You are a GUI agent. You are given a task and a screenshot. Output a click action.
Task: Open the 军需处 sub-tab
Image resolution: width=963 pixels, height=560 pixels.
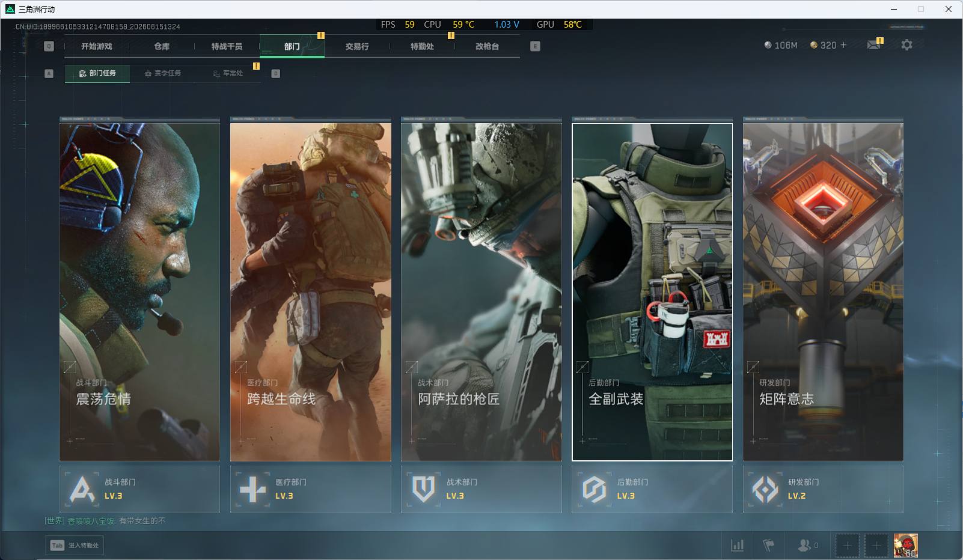228,73
